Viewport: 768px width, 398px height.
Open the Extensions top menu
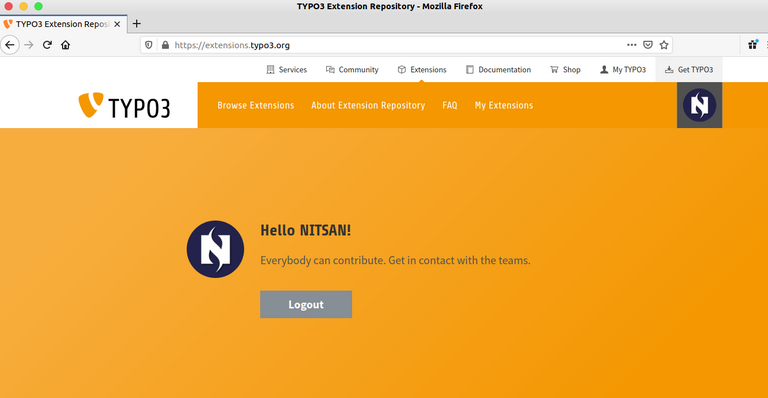tap(422, 70)
